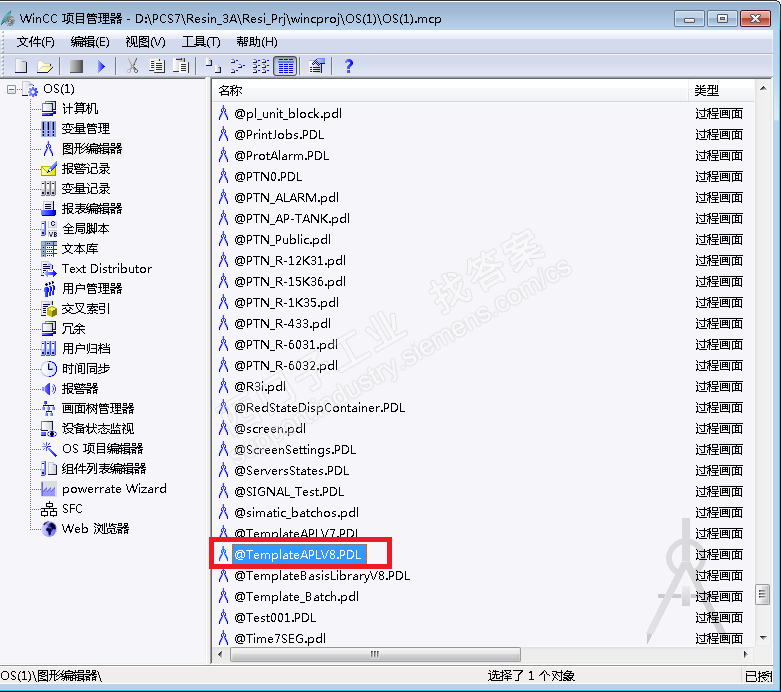781x692 pixels.
Task: Select 冗余 in the tree
Action: click(73, 329)
